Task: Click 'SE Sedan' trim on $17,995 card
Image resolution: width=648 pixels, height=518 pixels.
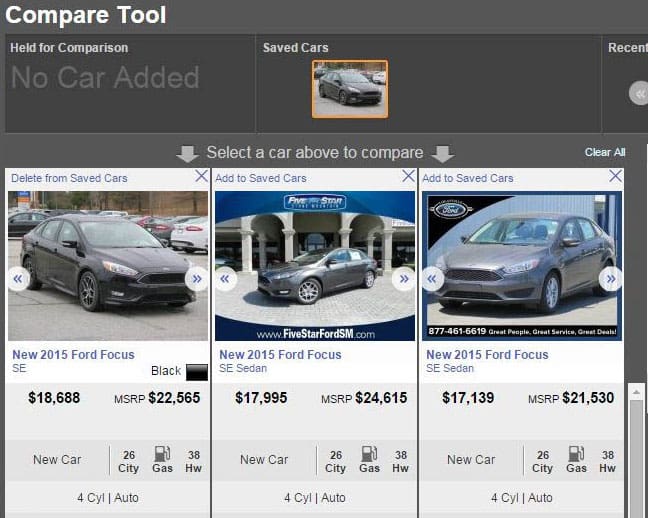Action: click(x=243, y=368)
